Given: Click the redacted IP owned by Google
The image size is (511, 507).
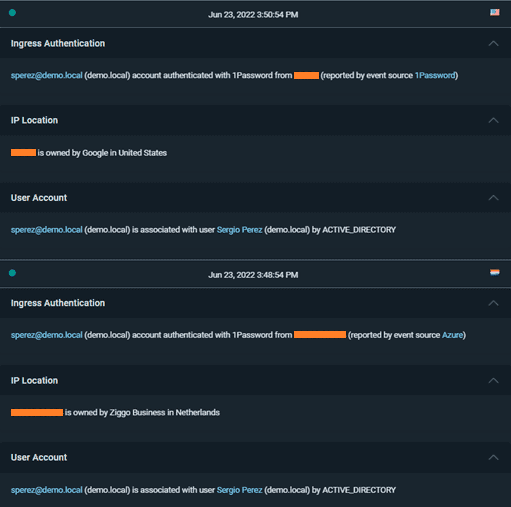Looking at the screenshot, I should click(x=23, y=153).
